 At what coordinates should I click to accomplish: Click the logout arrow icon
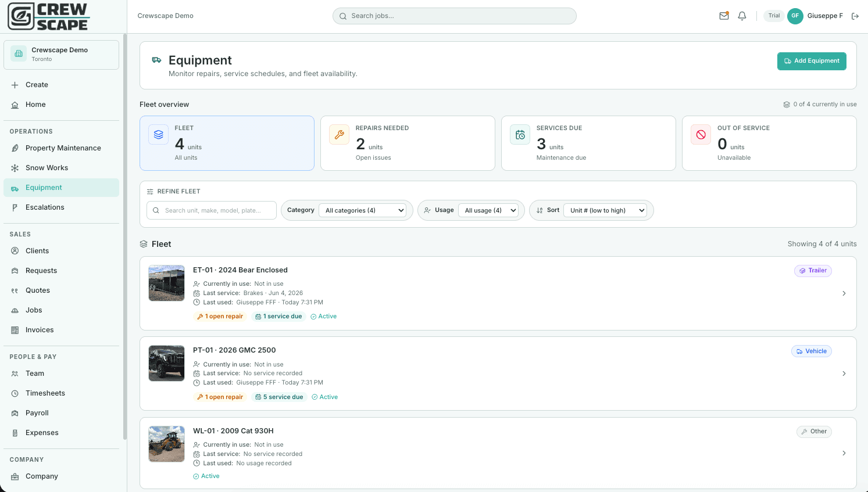(x=855, y=16)
